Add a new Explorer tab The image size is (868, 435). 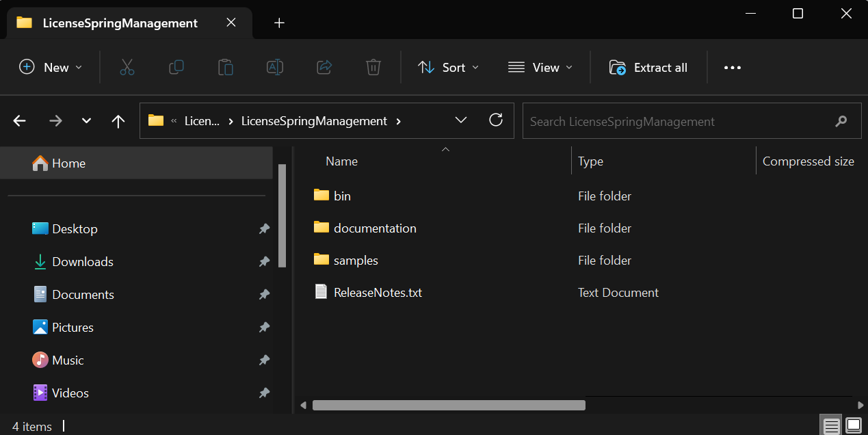tap(279, 23)
